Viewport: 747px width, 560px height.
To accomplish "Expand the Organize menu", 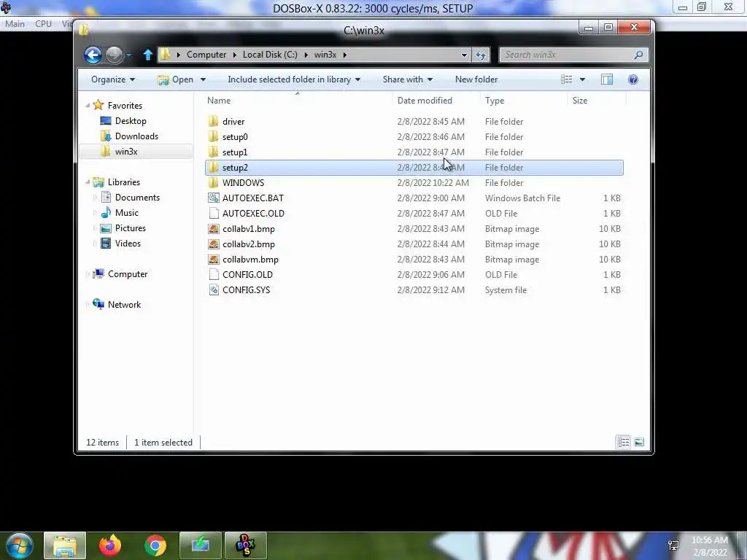I will pyautogui.click(x=113, y=79).
